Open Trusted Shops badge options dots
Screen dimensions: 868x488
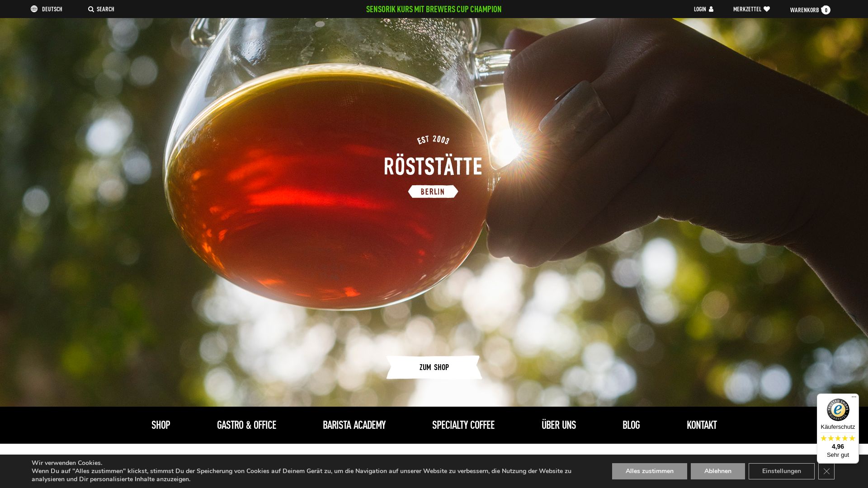854,397
